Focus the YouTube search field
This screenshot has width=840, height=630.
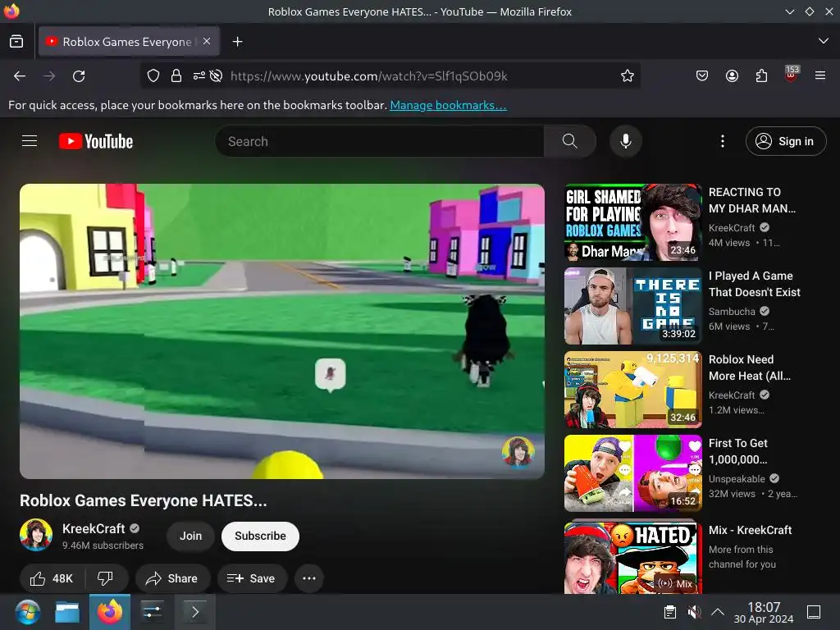(379, 141)
